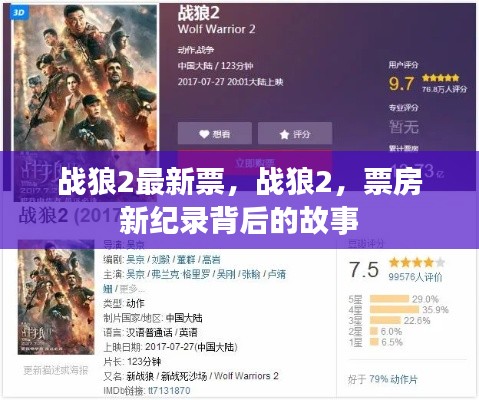
Task: Open the small Douban movie poster
Action: [x=56, y=297]
